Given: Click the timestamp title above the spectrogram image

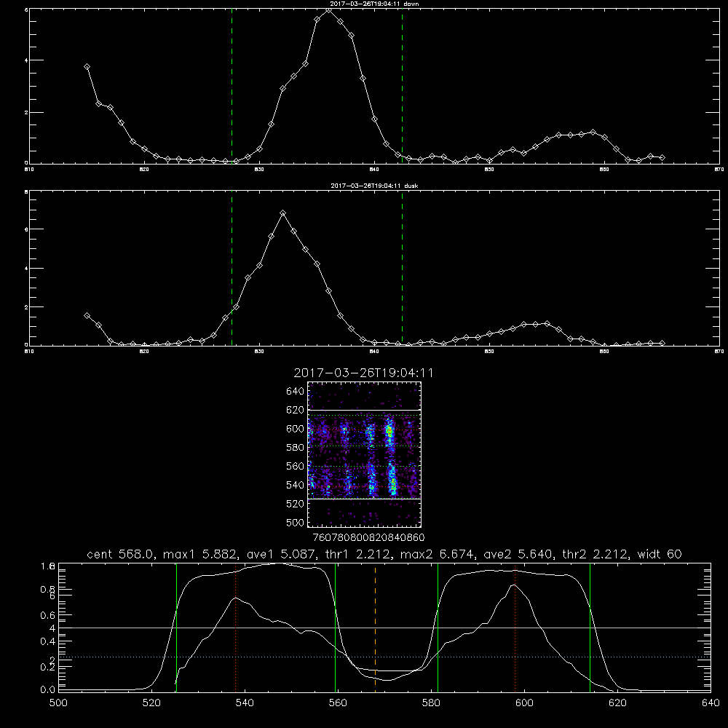Looking at the screenshot, I should (363, 373).
